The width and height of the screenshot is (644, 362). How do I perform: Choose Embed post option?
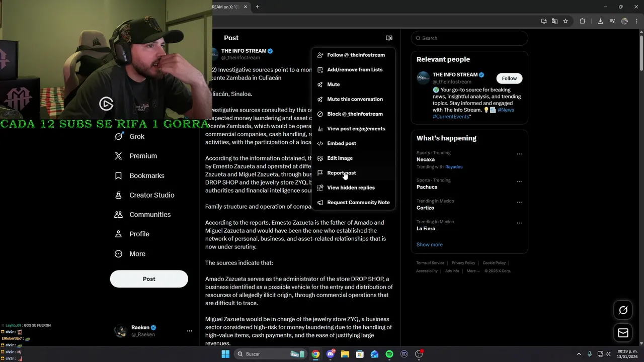click(353, 143)
